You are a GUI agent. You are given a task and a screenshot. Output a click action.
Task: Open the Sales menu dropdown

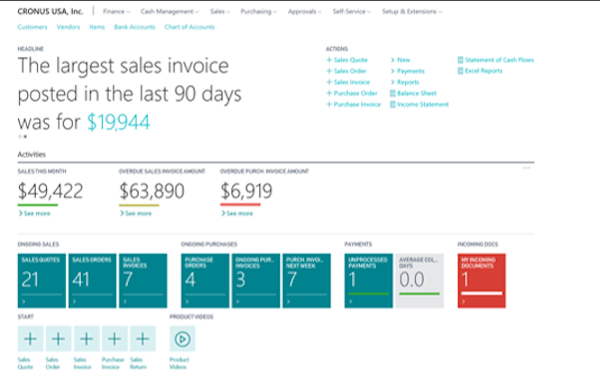tap(220, 11)
